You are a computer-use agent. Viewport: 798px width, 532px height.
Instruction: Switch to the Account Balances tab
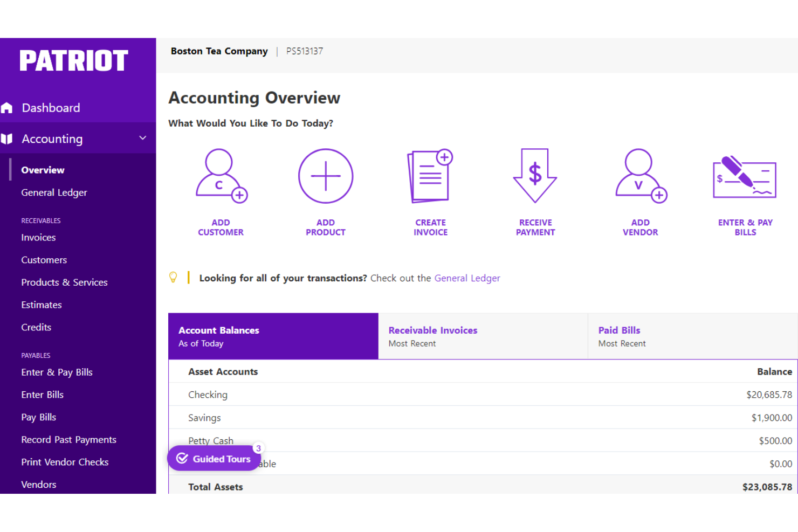click(273, 336)
